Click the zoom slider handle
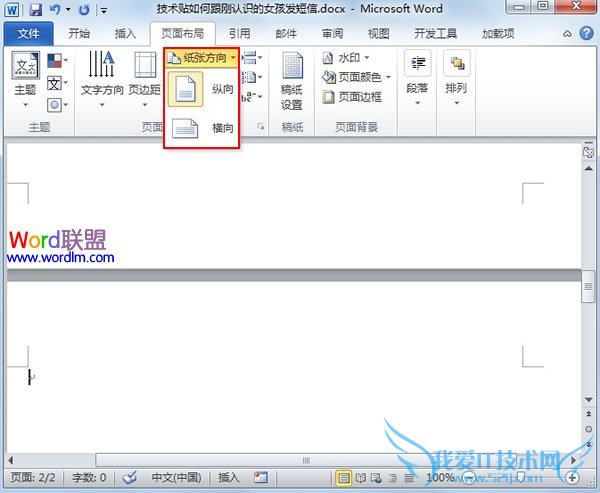The height and width of the screenshot is (493, 600). (x=520, y=477)
